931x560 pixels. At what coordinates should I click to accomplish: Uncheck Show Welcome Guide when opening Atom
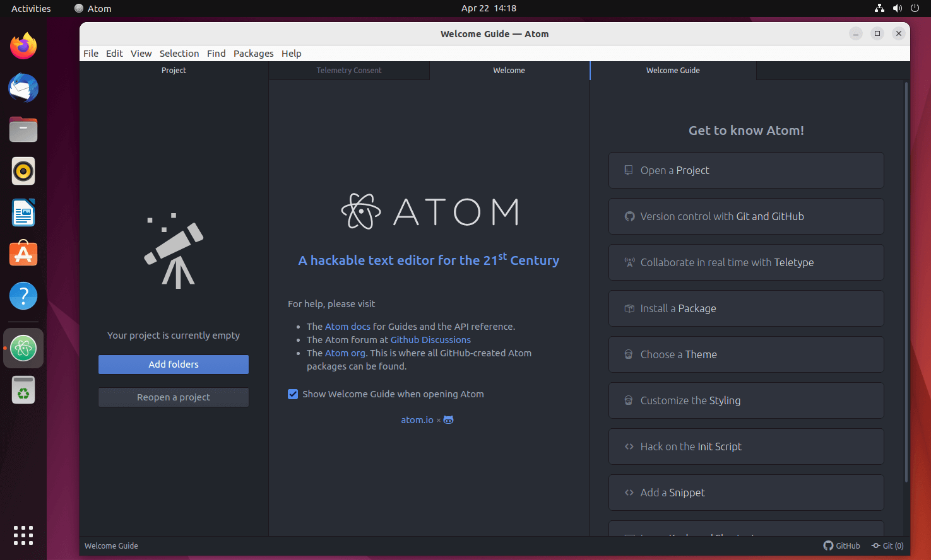click(293, 394)
